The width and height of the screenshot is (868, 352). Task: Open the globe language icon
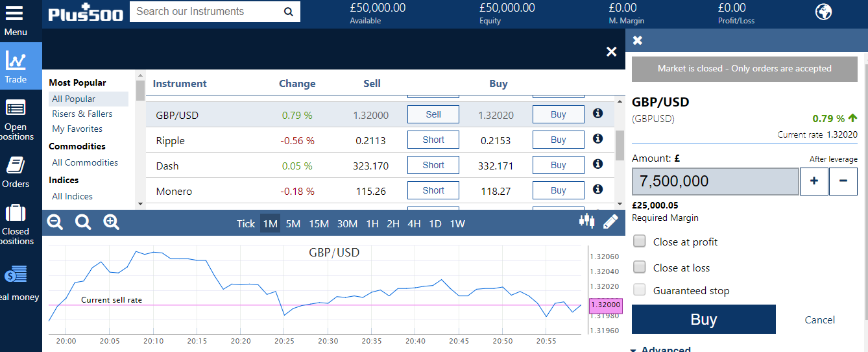(x=823, y=12)
